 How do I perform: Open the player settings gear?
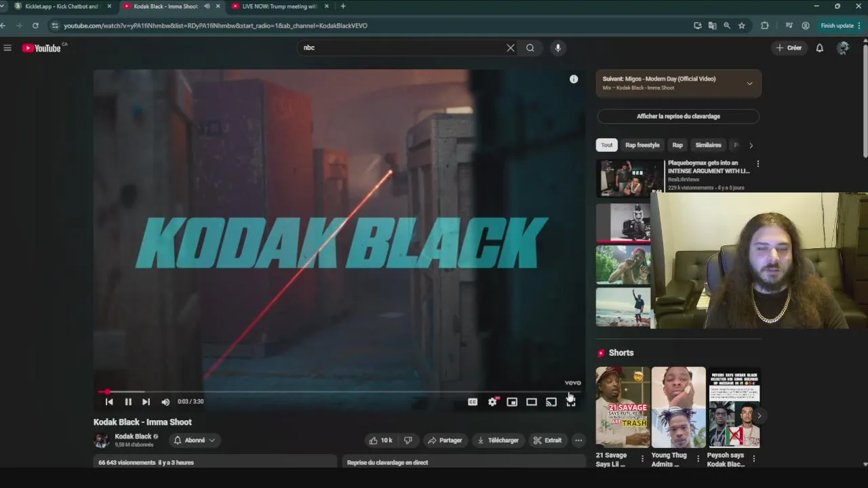point(493,402)
